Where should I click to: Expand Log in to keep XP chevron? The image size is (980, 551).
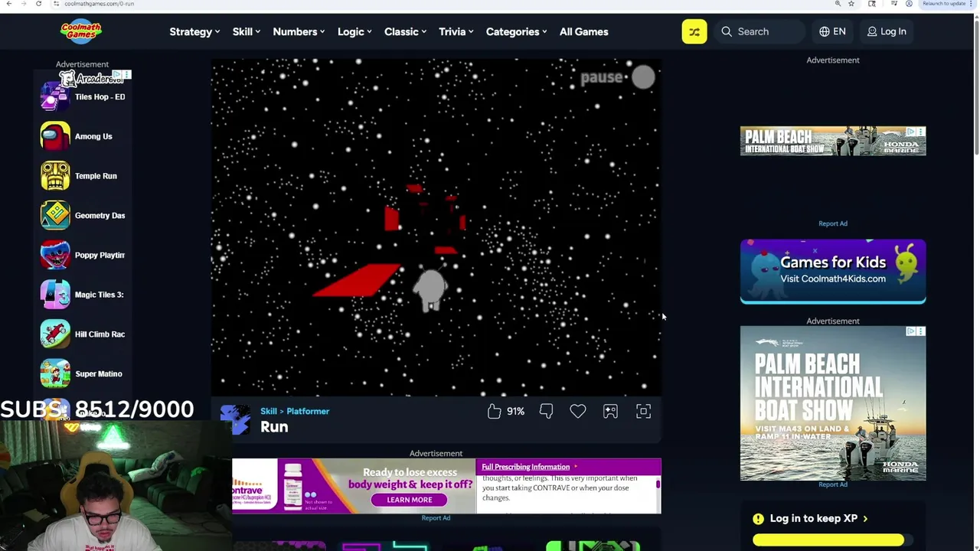pyautogui.click(x=865, y=519)
